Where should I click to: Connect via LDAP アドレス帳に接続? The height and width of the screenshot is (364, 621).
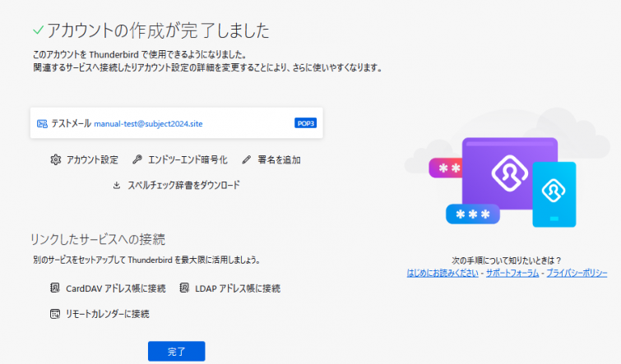238,288
